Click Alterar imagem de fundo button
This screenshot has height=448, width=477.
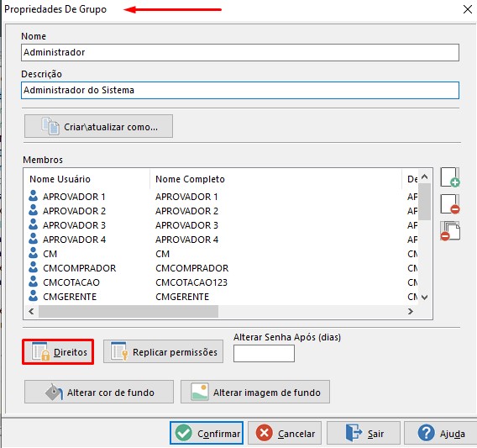click(x=255, y=392)
